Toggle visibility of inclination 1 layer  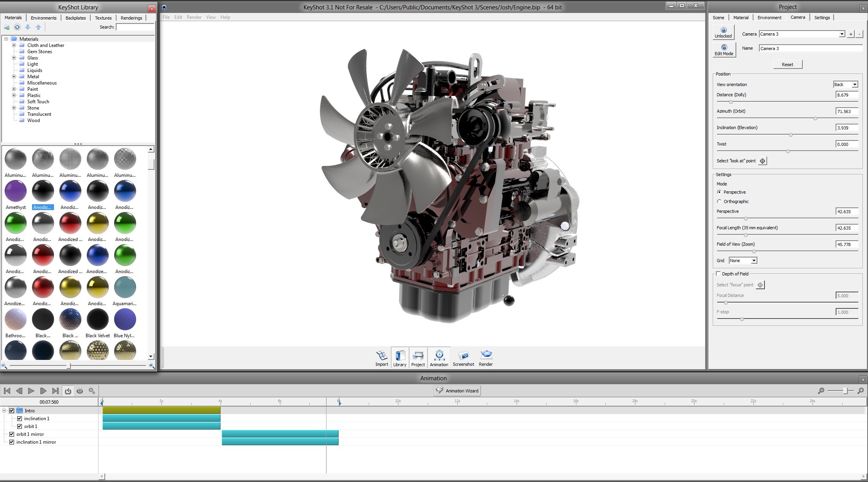click(19, 419)
